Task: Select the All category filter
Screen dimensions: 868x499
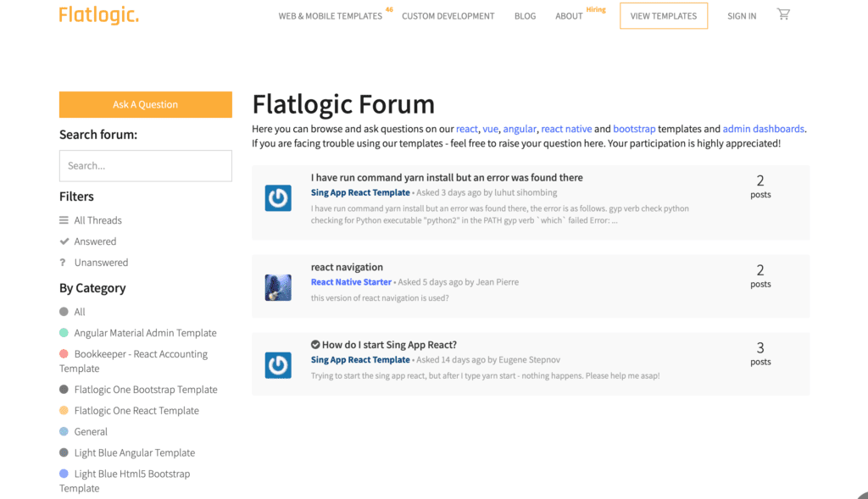Action: pyautogui.click(x=80, y=312)
